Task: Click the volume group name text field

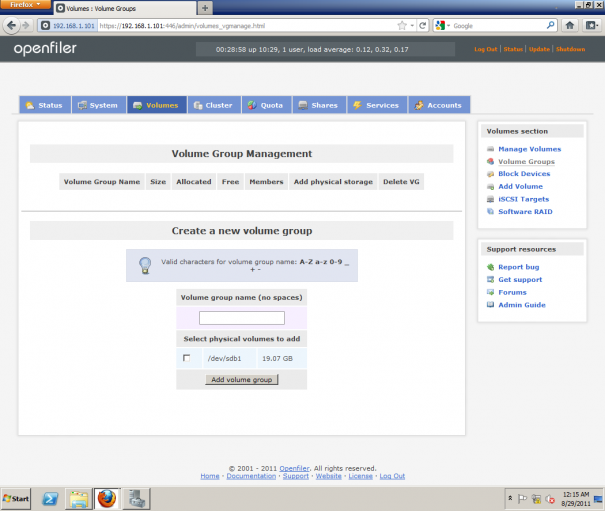Action: pyautogui.click(x=242, y=318)
